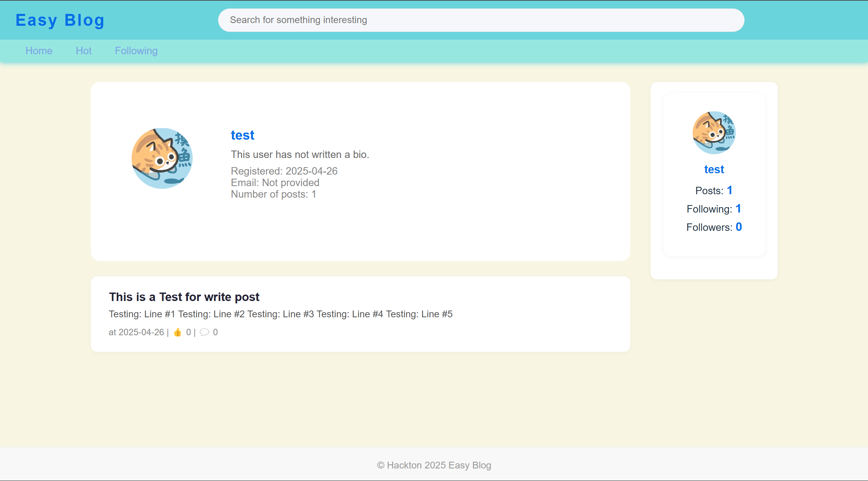Viewport: 868px width, 481px height.
Task: Open the sidebar Following count
Action: tap(738, 209)
